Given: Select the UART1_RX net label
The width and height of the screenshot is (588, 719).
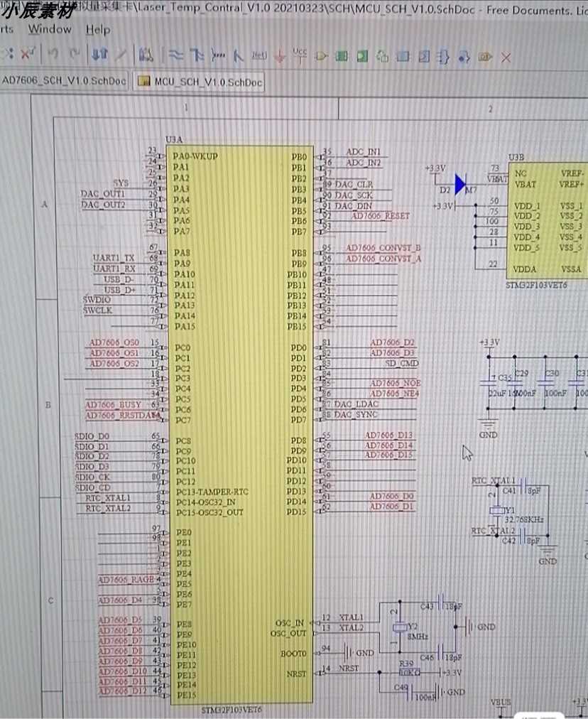Looking at the screenshot, I should [114, 269].
